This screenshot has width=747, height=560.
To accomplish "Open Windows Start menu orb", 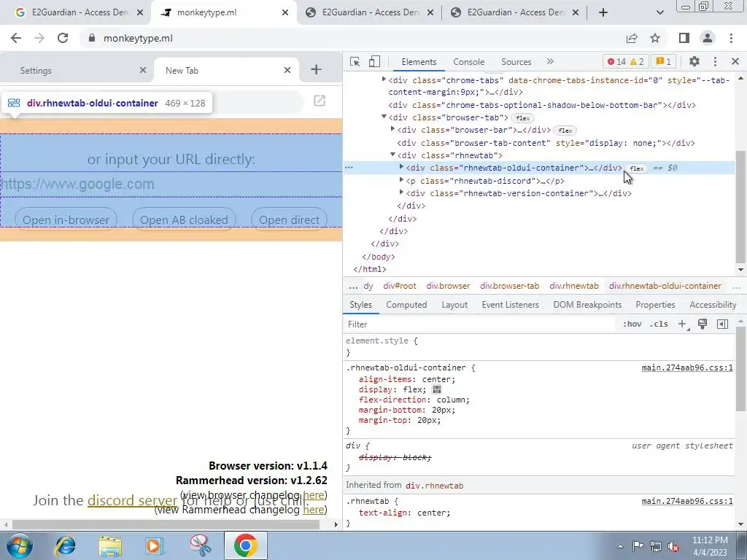I will point(20,545).
